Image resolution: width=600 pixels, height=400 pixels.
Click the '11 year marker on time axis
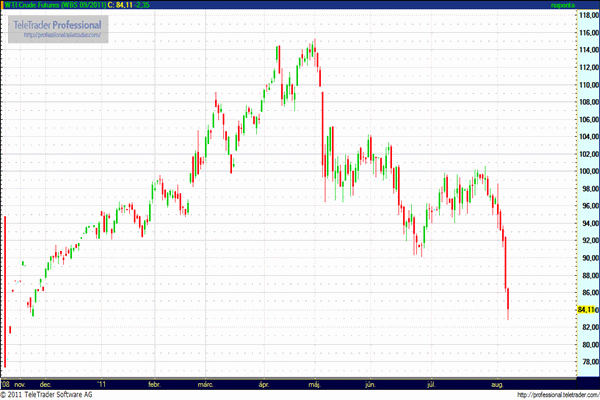tap(100, 383)
